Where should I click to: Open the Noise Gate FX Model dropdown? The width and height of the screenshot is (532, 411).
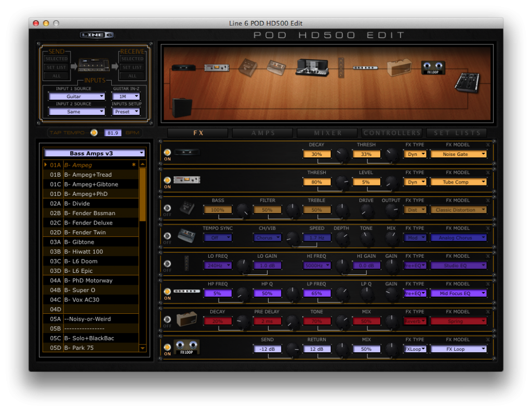[x=458, y=154]
